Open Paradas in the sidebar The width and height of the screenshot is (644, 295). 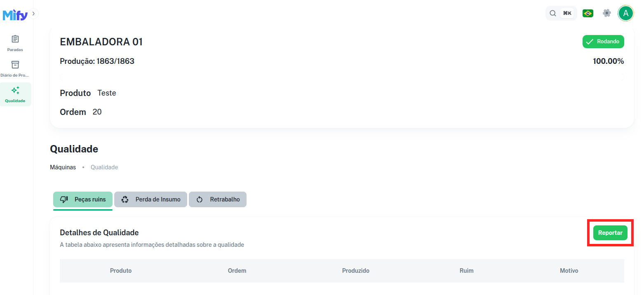pyautogui.click(x=15, y=43)
